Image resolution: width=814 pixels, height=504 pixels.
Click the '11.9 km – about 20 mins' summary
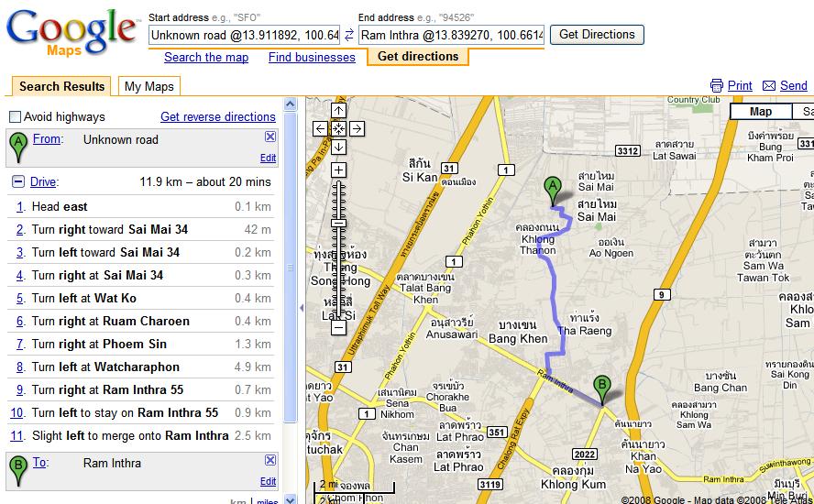(205, 181)
